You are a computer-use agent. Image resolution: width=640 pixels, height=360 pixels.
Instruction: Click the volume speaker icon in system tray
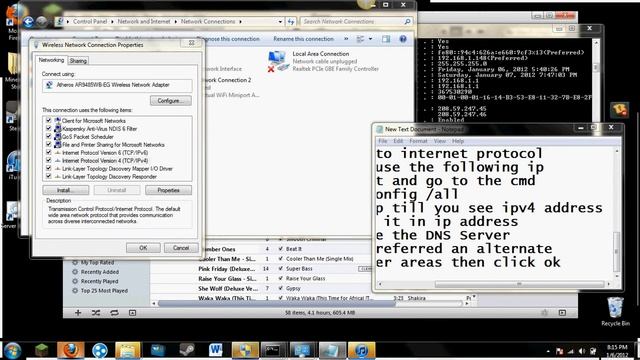pyautogui.click(x=582, y=351)
